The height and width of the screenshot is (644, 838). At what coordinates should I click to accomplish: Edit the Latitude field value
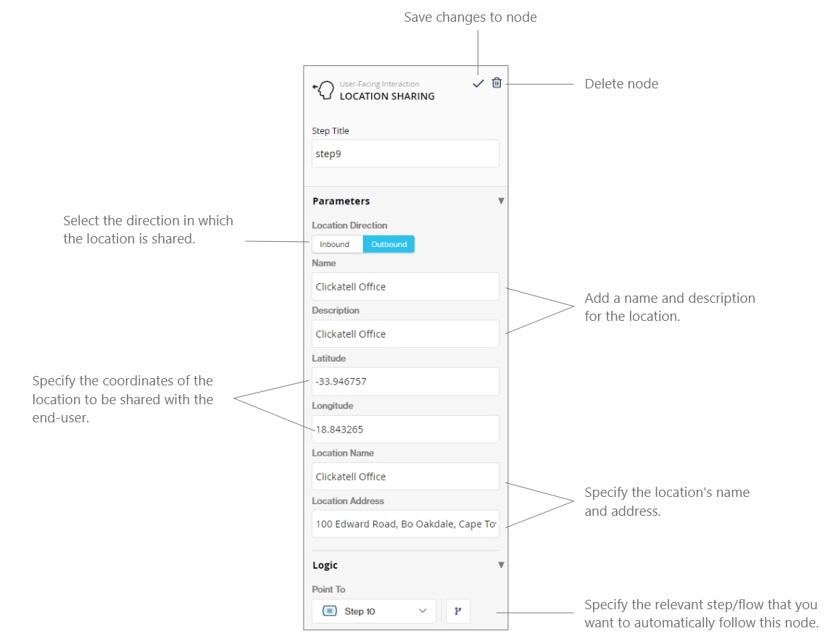405,382
